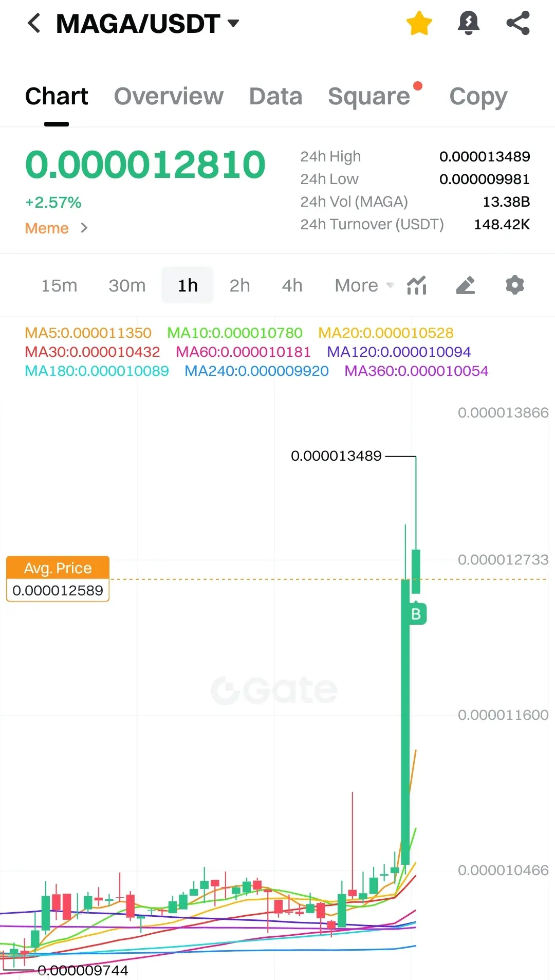Viewport: 555px width, 980px height.
Task: Open chart settings gear icon
Action: click(x=514, y=285)
